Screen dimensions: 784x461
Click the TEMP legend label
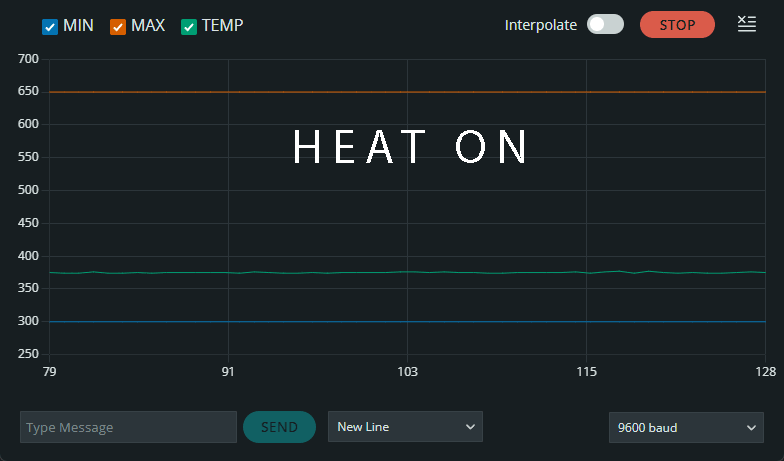[222, 26]
